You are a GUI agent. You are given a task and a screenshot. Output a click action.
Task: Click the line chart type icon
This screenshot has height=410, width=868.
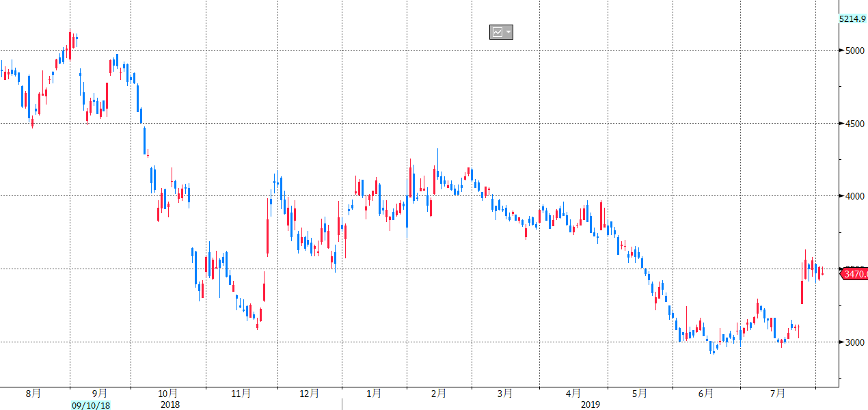click(x=497, y=32)
